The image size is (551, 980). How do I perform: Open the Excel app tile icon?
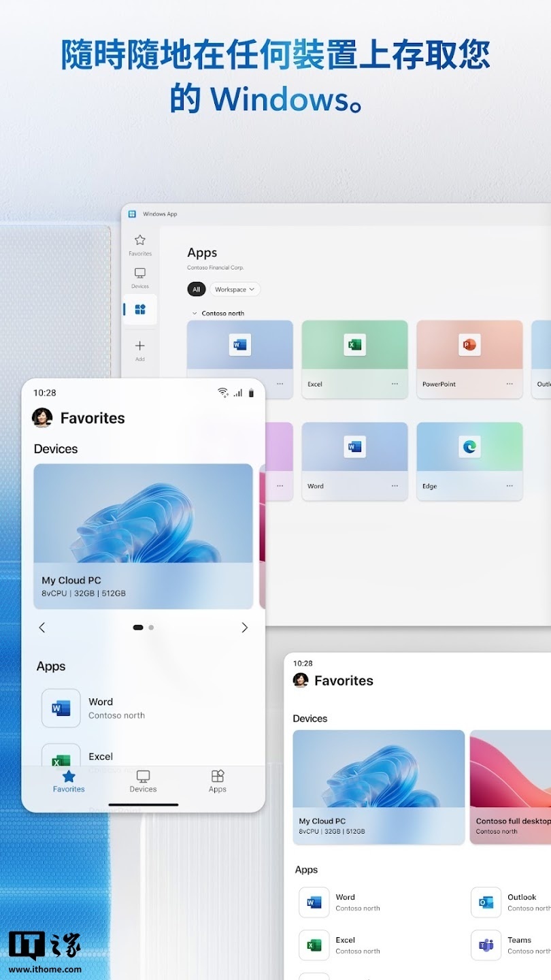tap(354, 345)
